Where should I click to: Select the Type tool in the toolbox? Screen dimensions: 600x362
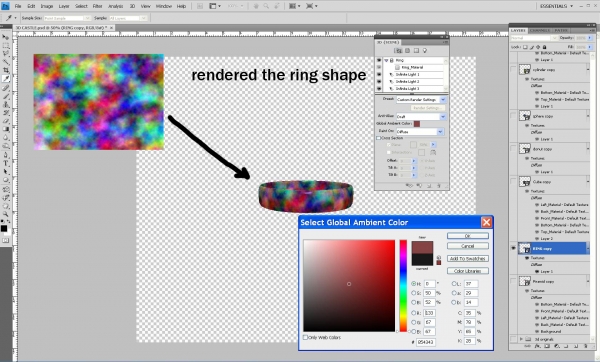pyautogui.click(x=6, y=163)
